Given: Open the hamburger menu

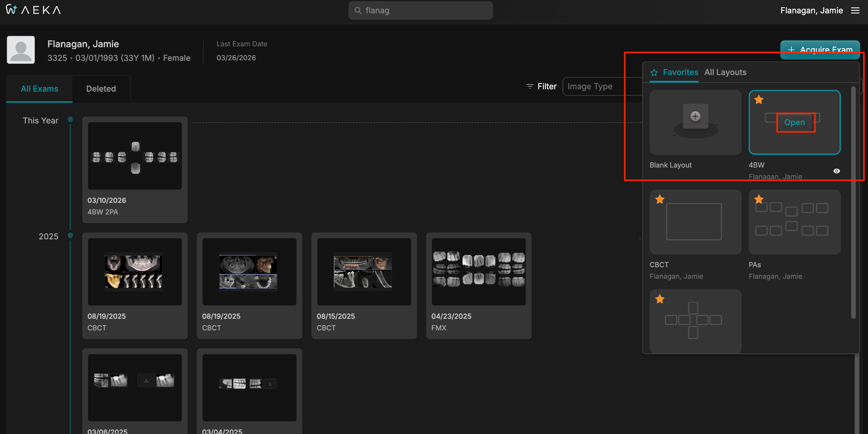Looking at the screenshot, I should pyautogui.click(x=855, y=10).
